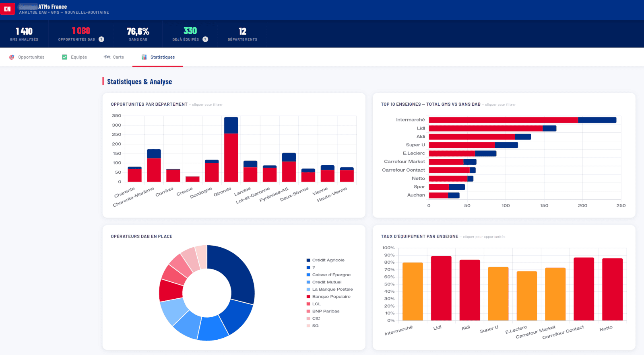Click Taux d'équipement par enseigne title

(x=419, y=236)
